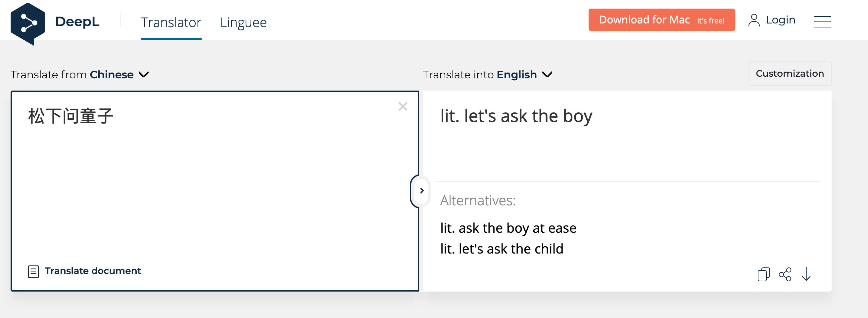The width and height of the screenshot is (868, 318).
Task: Click the translated text "lit. let's ask the boy"
Action: pos(516,116)
